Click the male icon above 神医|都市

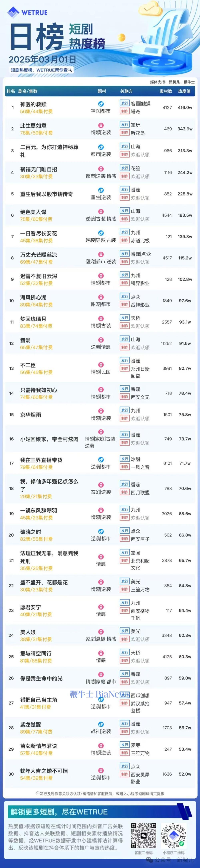click(101, 104)
